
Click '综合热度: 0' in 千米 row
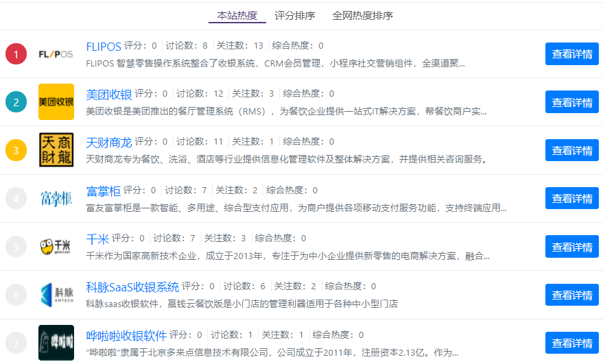(281, 239)
